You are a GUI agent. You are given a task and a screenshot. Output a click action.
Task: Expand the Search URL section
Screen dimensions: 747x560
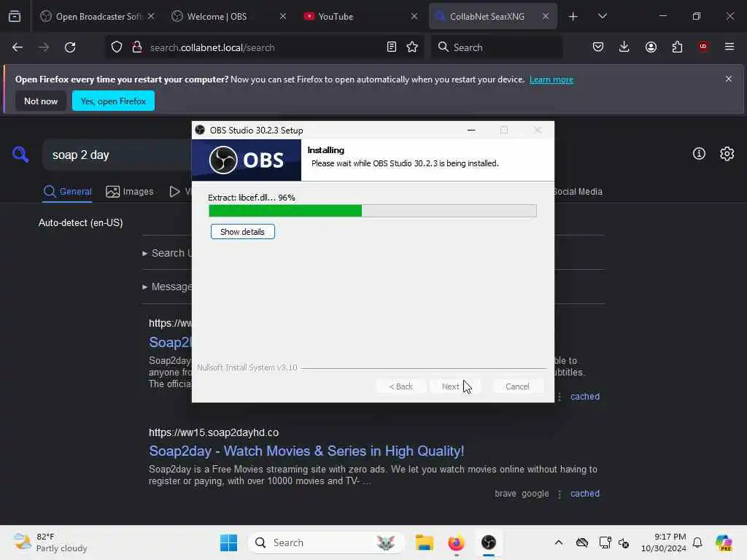coord(167,253)
